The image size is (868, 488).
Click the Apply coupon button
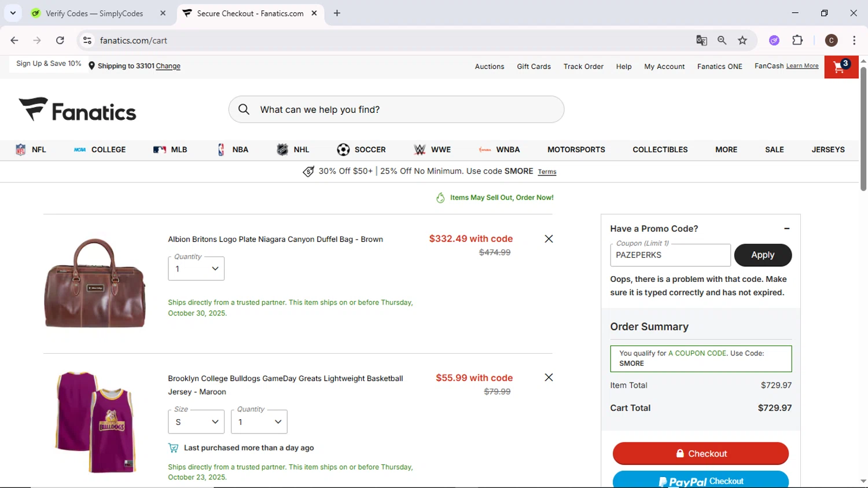pyautogui.click(x=763, y=255)
